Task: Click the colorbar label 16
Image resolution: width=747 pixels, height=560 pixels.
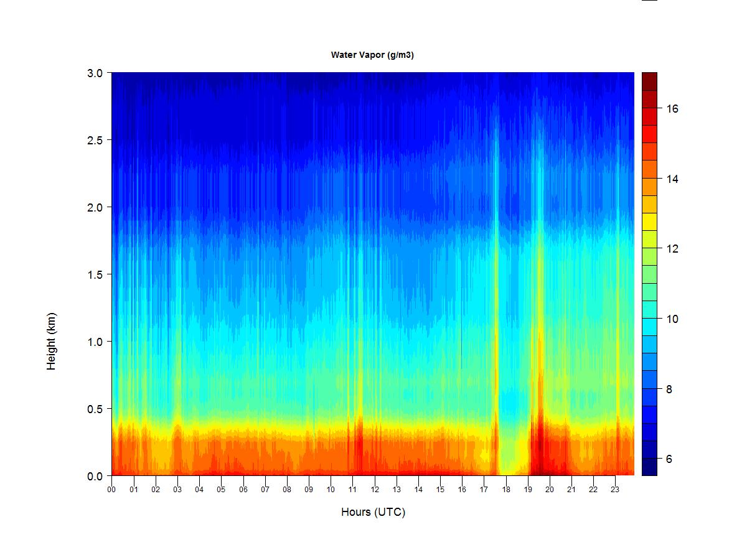Action: coord(672,108)
